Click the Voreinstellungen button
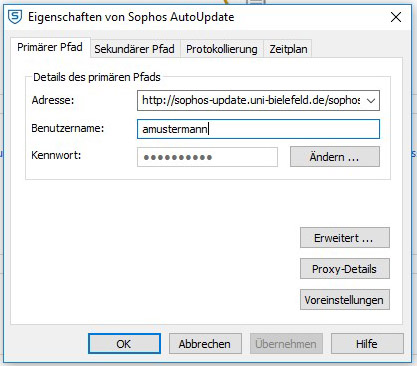This screenshot has height=366, width=417. click(345, 300)
